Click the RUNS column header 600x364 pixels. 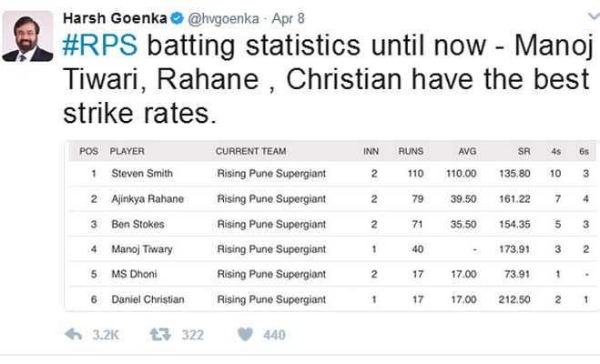(411, 151)
